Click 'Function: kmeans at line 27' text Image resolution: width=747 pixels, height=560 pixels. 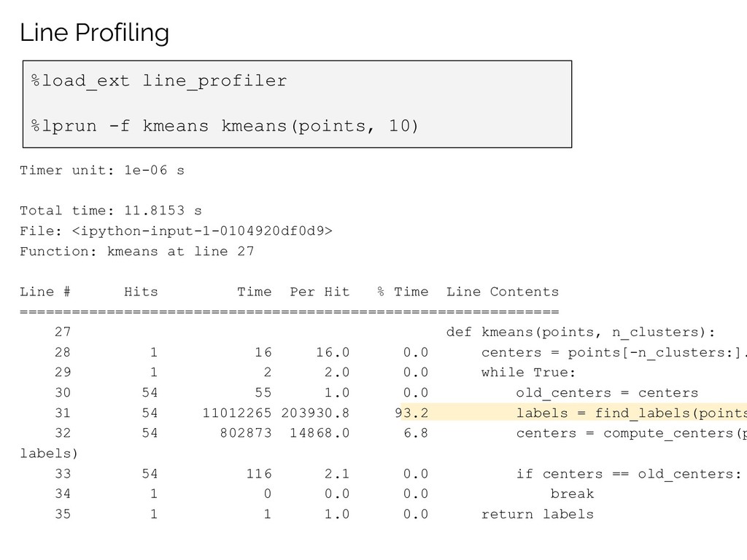coord(137,252)
